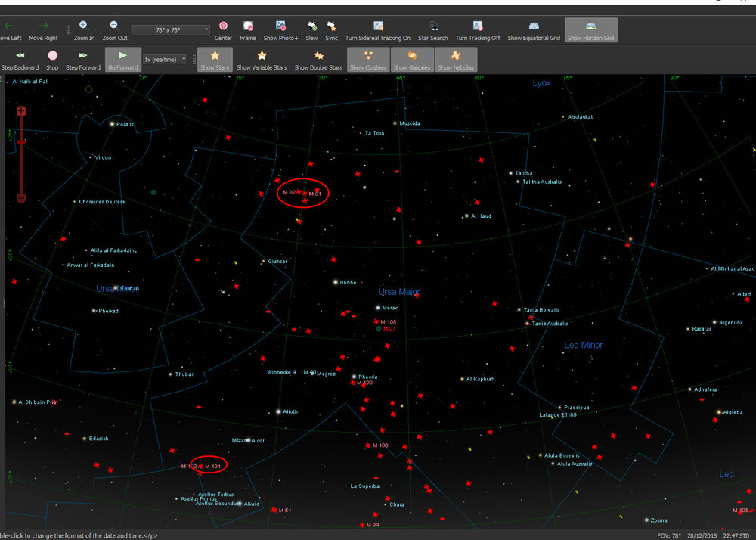Select the star Alioth
756x540 pixels.
pyautogui.click(x=278, y=411)
